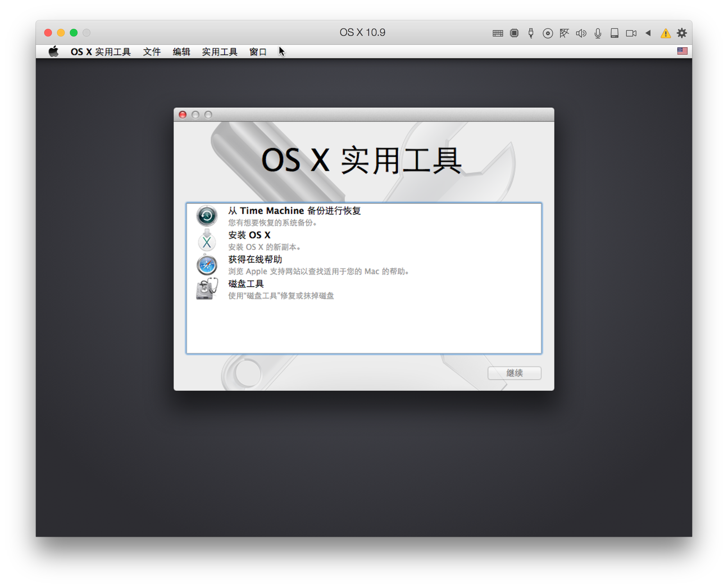The height and width of the screenshot is (588, 728).
Task: Click the processor status icon
Action: click(x=514, y=33)
